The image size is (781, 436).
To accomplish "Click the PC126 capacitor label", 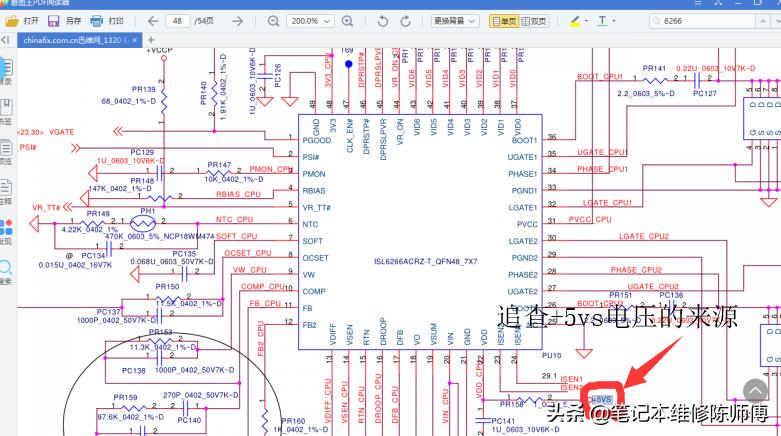I will pyautogui.click(x=278, y=75).
